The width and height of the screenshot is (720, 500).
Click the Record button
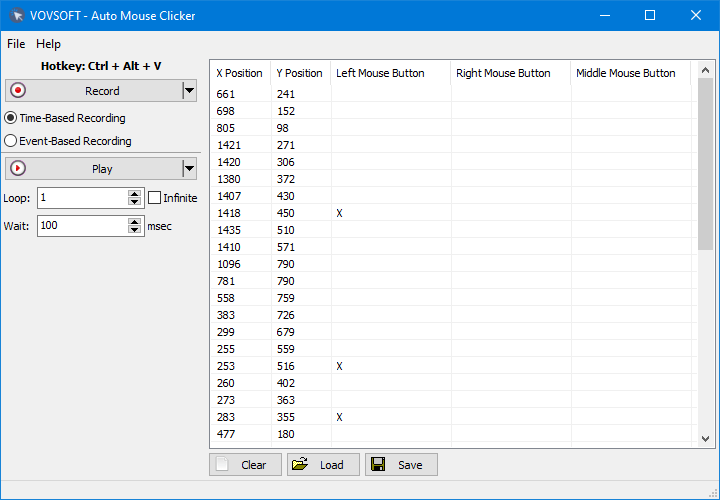(x=93, y=91)
